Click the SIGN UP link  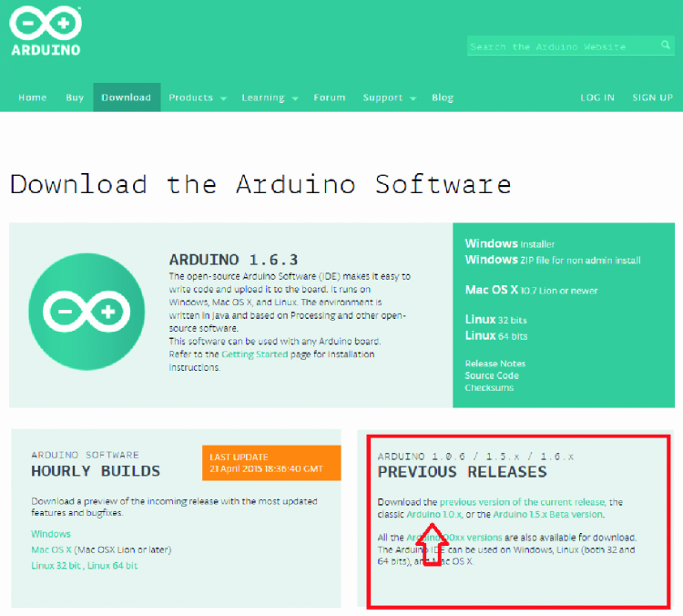click(x=653, y=98)
